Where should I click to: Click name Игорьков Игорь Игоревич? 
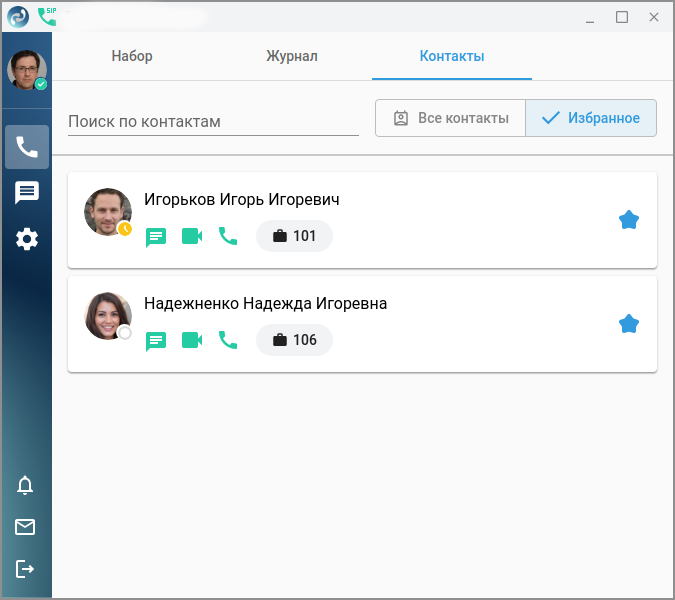point(242,199)
